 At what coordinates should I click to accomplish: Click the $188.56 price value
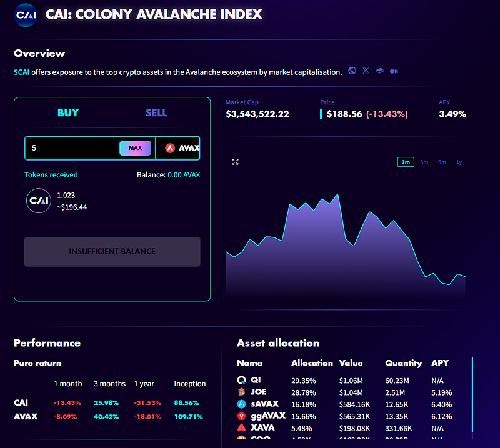[x=345, y=114]
